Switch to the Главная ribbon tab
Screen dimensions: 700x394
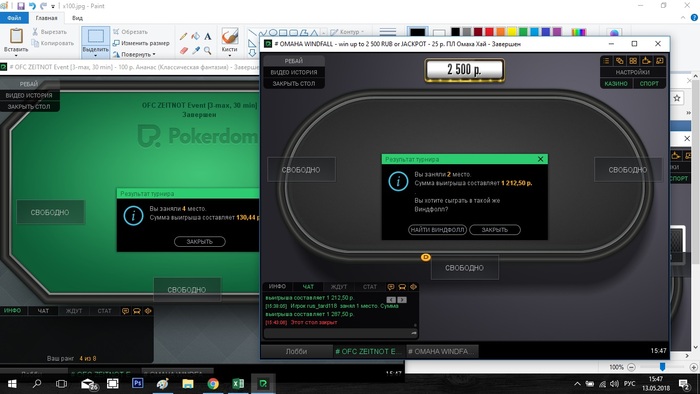point(46,18)
